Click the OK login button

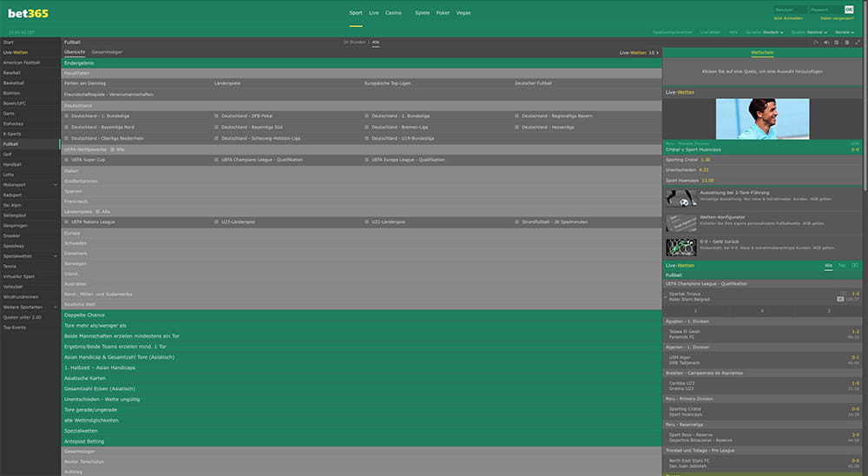pos(849,10)
